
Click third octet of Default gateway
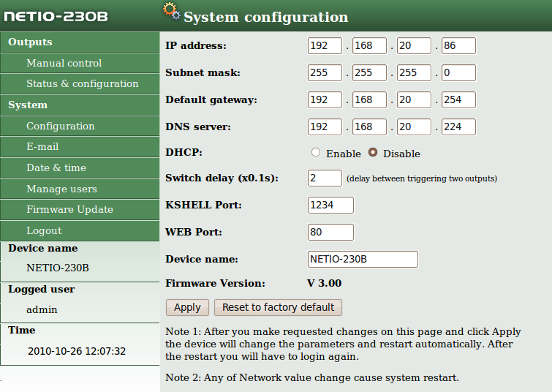point(414,99)
